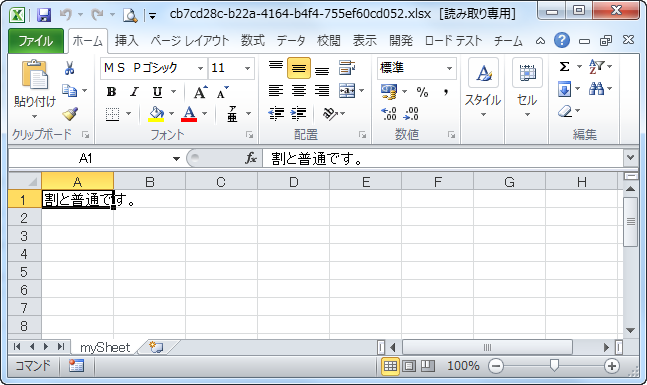Screen dimensions: 647x385
Task: Apply Comma style format
Action: pos(446,92)
